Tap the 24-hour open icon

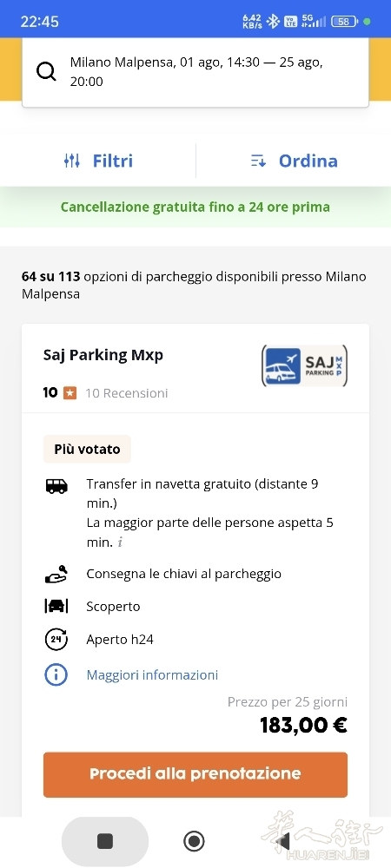(56, 640)
